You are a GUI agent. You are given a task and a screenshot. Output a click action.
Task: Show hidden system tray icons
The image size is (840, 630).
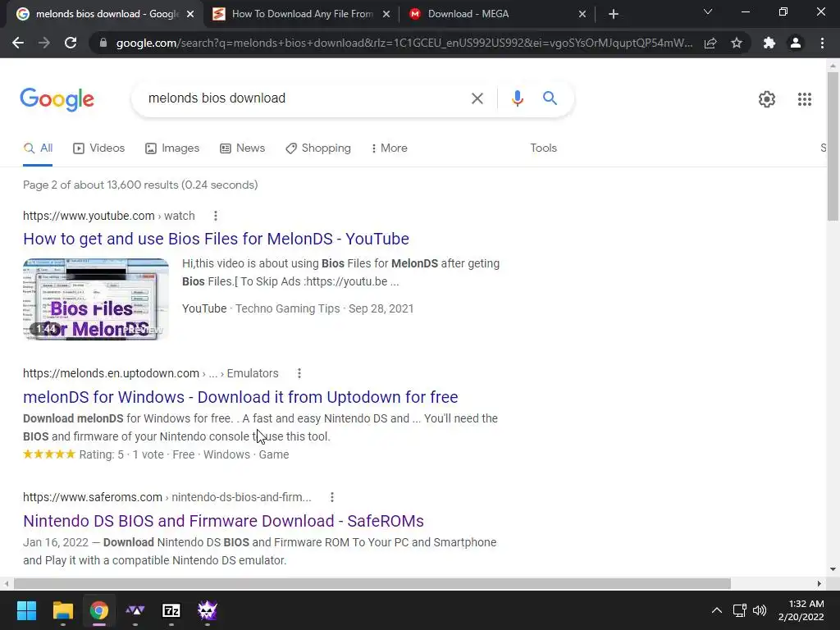[x=716, y=610]
